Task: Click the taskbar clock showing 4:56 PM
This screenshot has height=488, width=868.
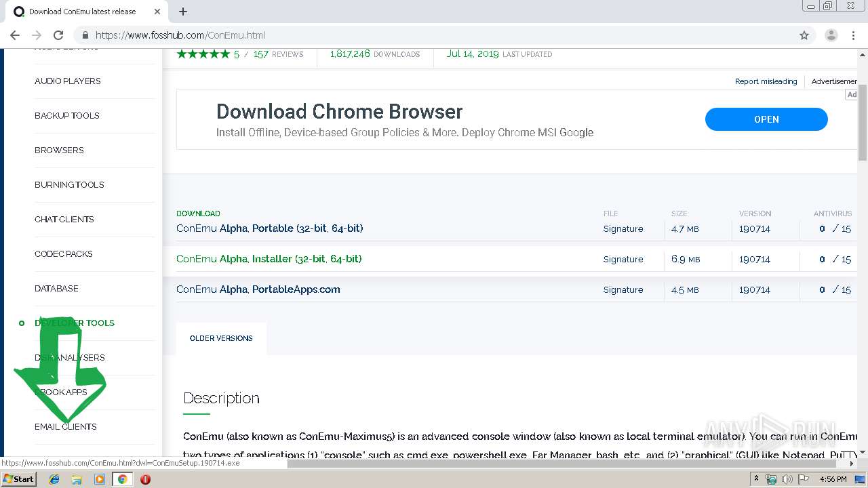Action: (833, 479)
